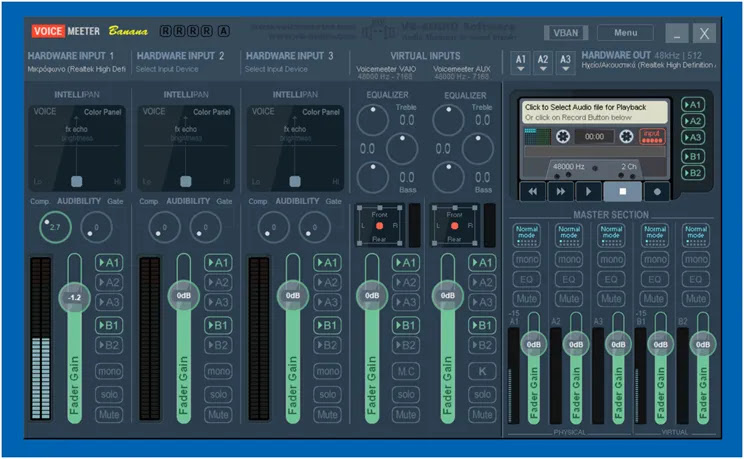
Task: Toggle M.C on Voicemeeter VAO strip
Action: pyautogui.click(x=406, y=371)
